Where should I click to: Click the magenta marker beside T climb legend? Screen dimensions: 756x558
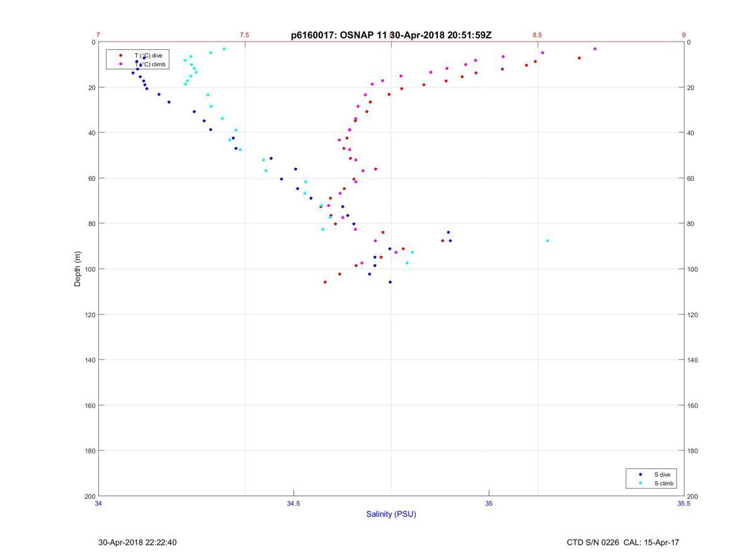pyautogui.click(x=121, y=64)
